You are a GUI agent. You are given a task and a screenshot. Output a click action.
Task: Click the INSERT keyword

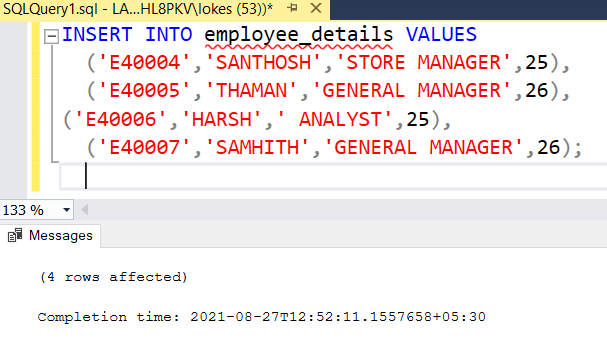coord(97,34)
